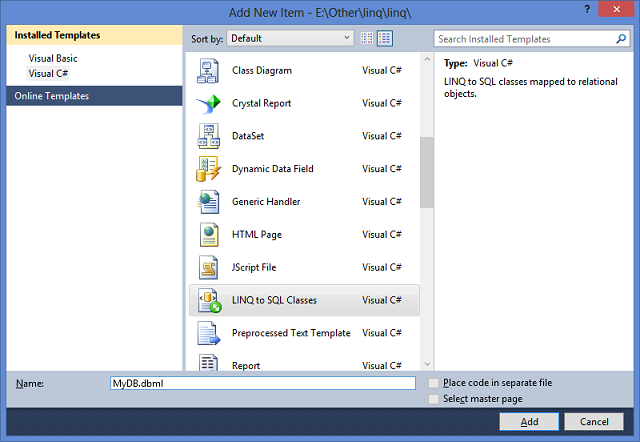Select the Generic Handler template icon

209,202
